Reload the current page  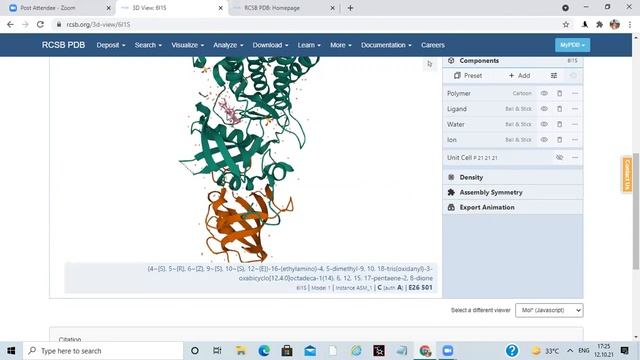tap(40, 24)
